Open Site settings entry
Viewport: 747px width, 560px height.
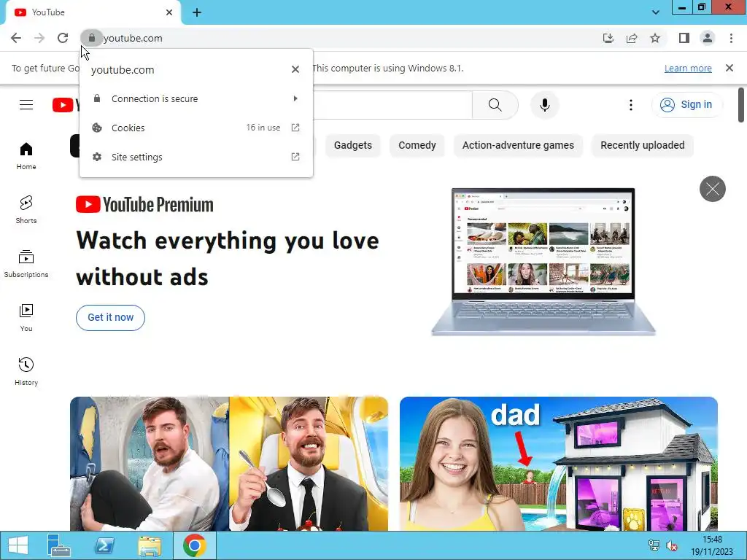click(x=196, y=157)
